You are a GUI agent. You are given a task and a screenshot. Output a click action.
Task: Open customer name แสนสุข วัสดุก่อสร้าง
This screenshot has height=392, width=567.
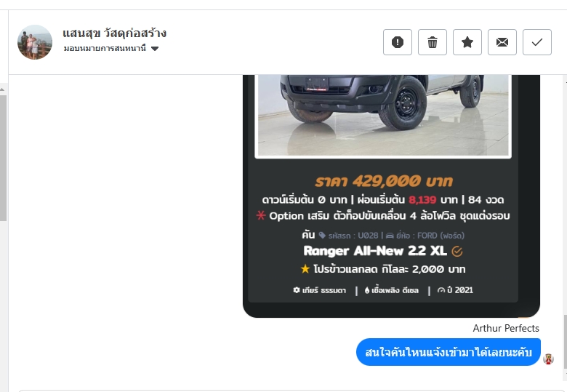tap(114, 33)
